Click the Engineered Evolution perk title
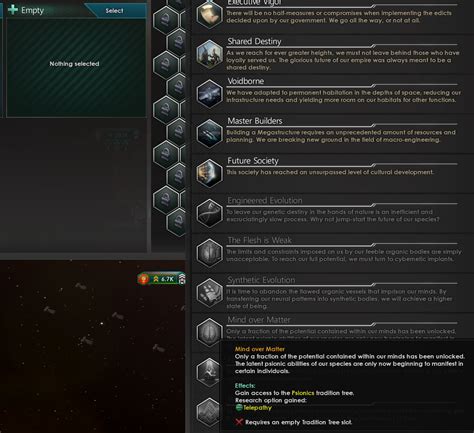Screen dimensions: 474x433 pyautogui.click(x=265, y=201)
